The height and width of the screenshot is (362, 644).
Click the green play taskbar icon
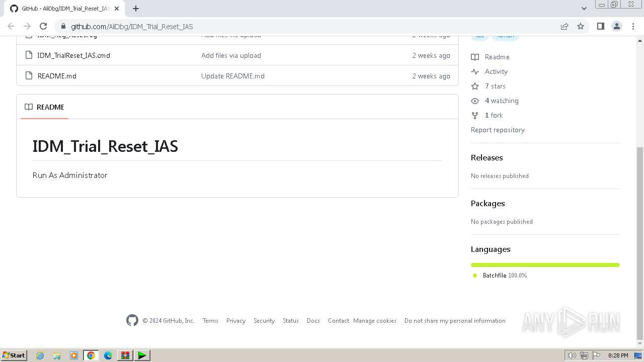(142, 355)
